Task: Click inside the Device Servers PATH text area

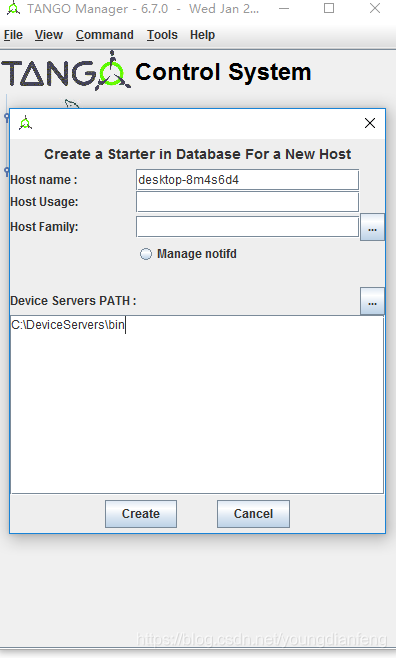Action: click(197, 405)
